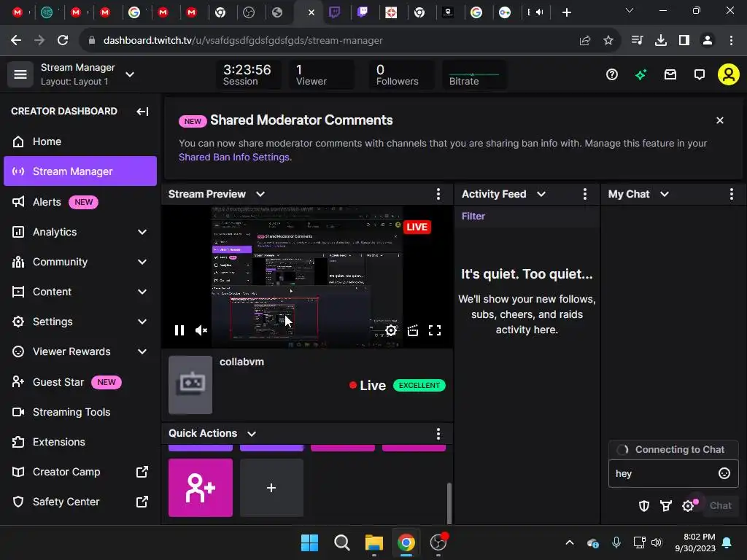Open the Help question mark icon

click(612, 74)
